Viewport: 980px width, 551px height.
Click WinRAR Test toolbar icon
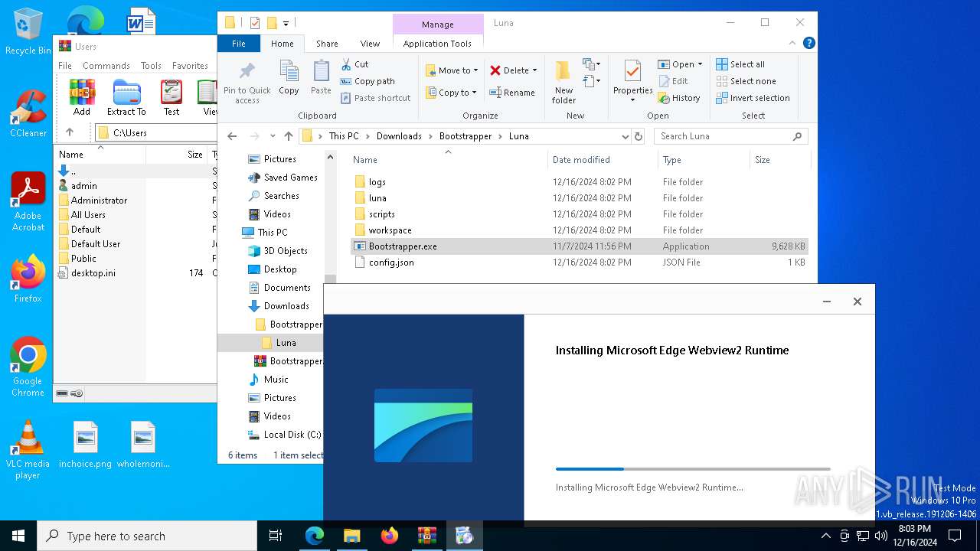point(171,97)
